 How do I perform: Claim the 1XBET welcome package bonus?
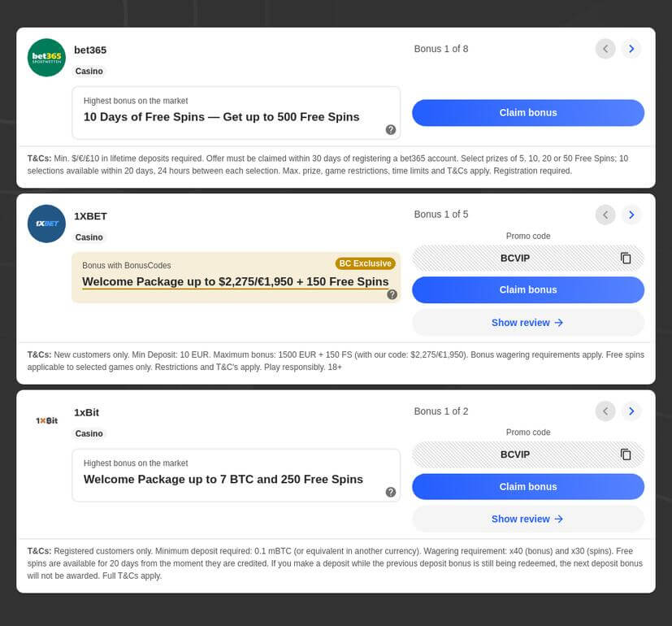coord(528,290)
